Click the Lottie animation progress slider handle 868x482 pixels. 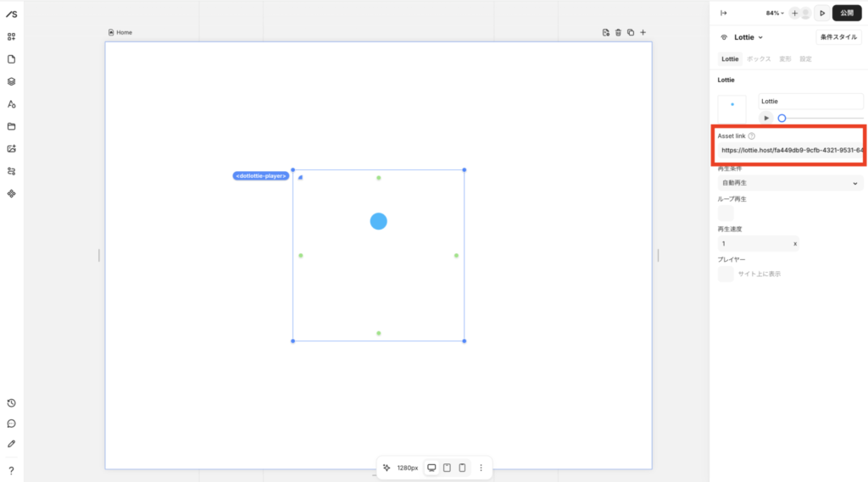[782, 118]
